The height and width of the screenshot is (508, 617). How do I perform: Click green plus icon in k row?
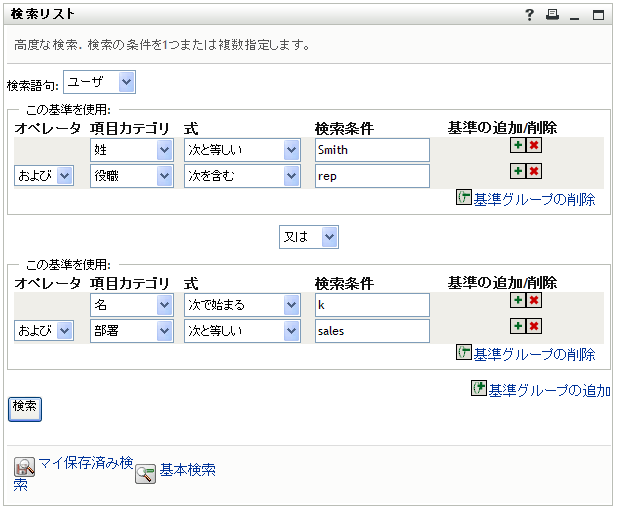[517, 300]
